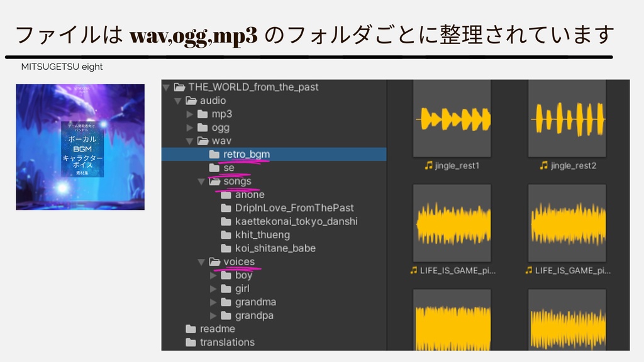Collapse the songs folder

pyautogui.click(x=201, y=181)
